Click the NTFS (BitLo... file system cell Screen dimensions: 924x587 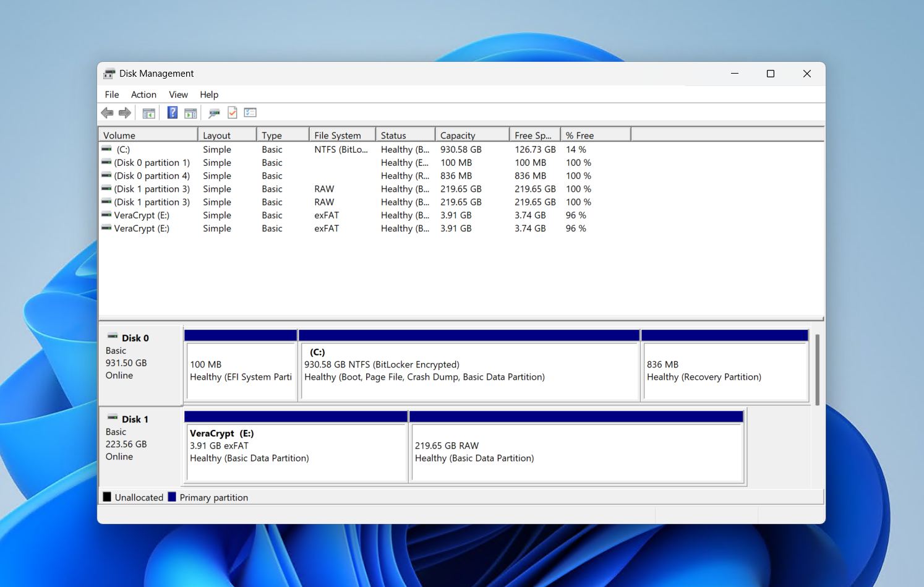click(x=341, y=149)
